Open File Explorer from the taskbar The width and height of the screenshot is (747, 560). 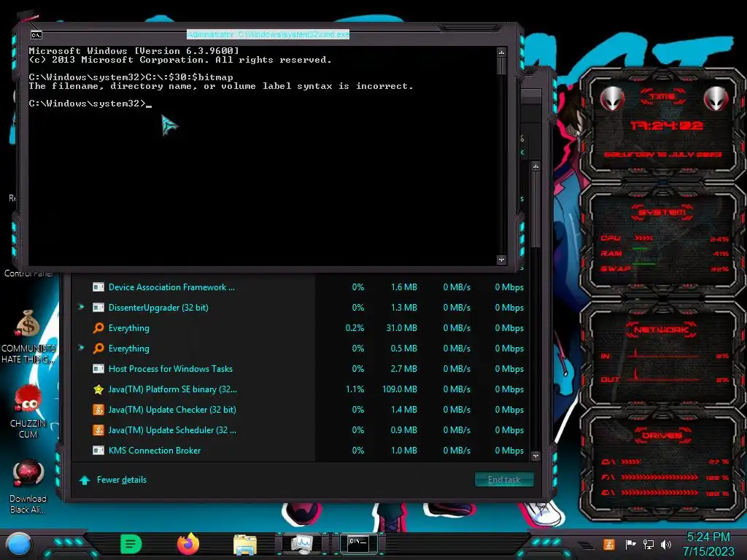pos(245,545)
